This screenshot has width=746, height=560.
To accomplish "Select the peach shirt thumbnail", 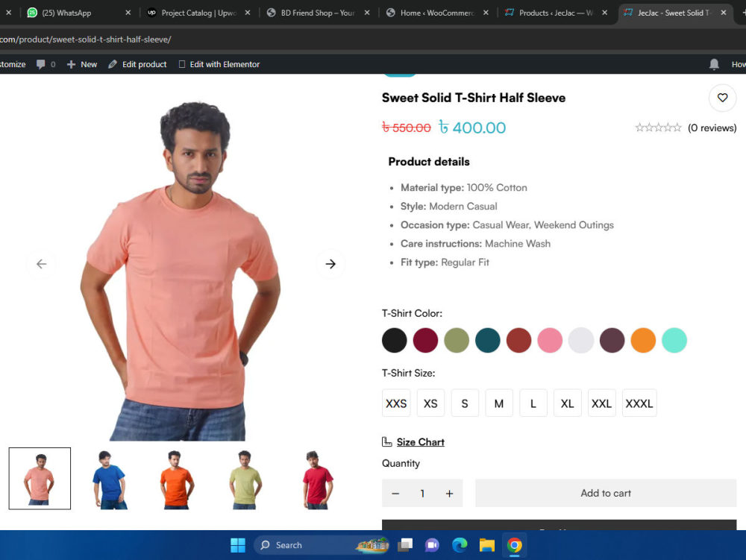I will tap(40, 478).
